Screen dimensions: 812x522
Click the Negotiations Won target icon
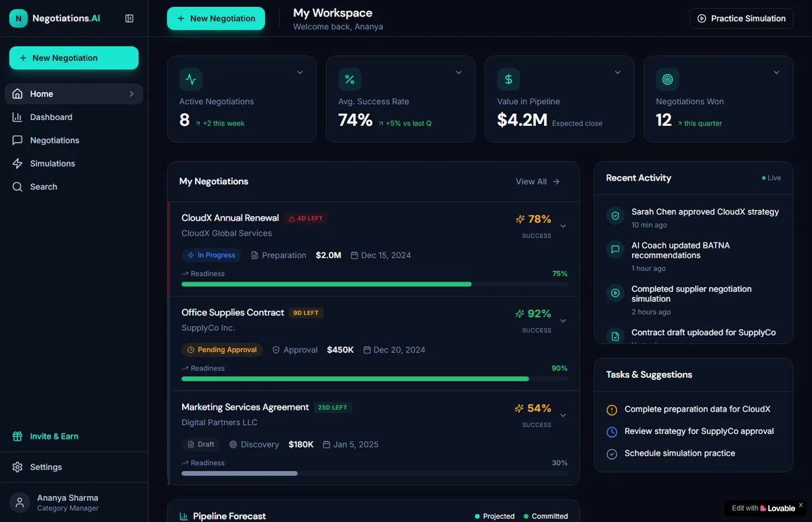coord(667,79)
